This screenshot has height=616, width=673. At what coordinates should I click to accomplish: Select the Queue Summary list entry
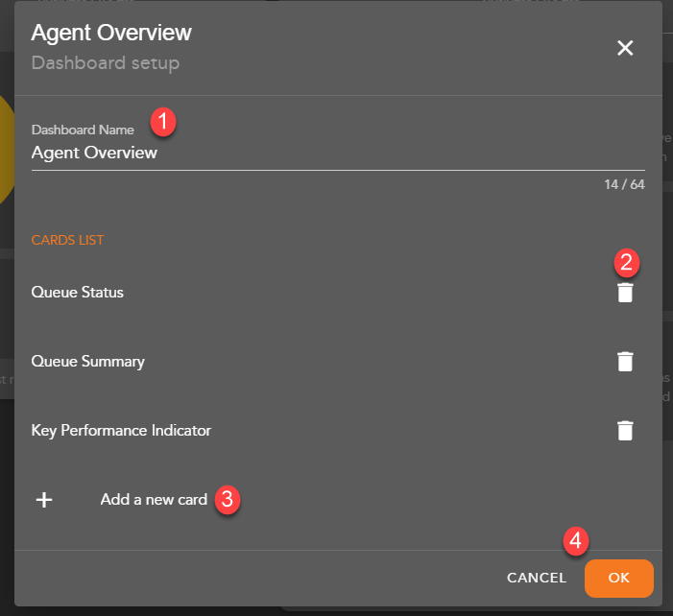coord(88,362)
